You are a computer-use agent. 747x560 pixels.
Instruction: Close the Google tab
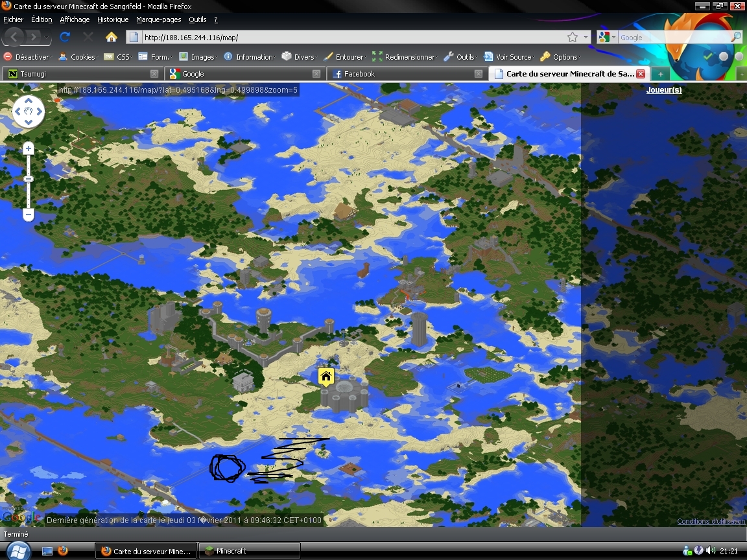(316, 74)
